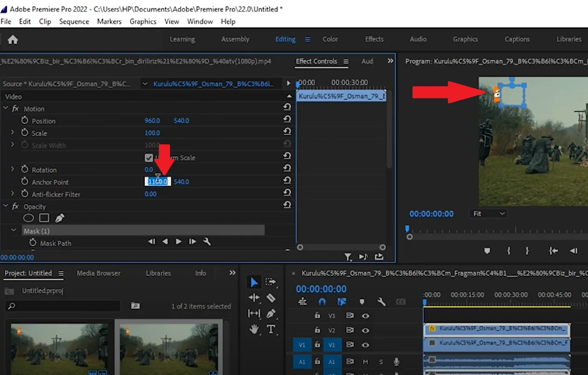Select the Selection tool

254,281
